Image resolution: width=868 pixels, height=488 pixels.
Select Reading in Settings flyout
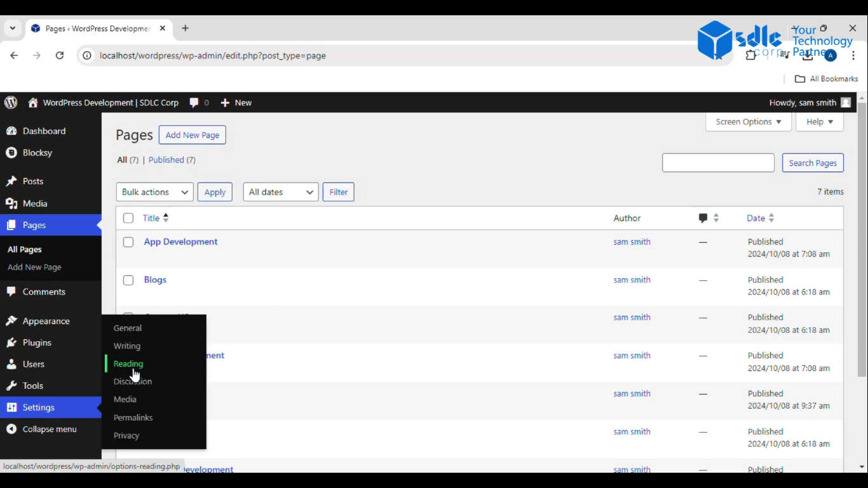[128, 363]
